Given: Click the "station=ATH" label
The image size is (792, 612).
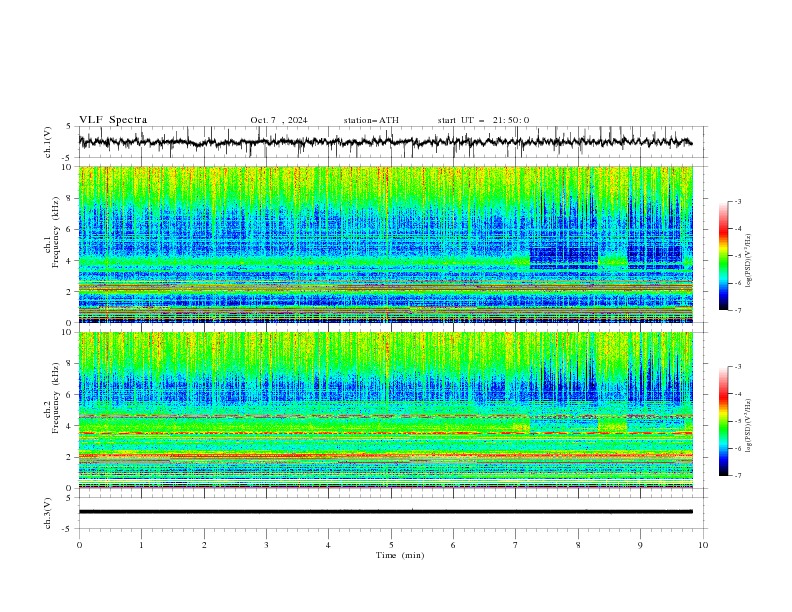Looking at the screenshot, I should (x=371, y=120).
